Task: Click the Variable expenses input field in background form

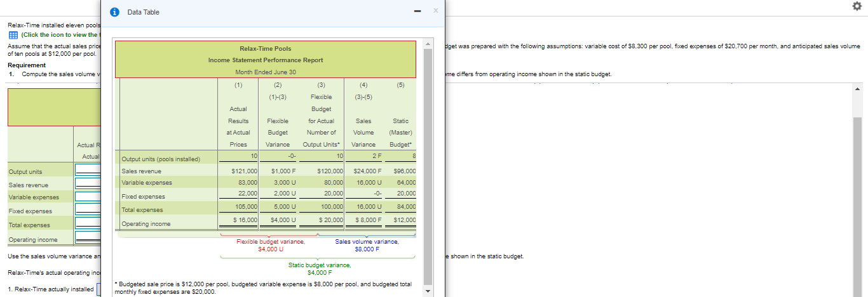Action: 88,196
